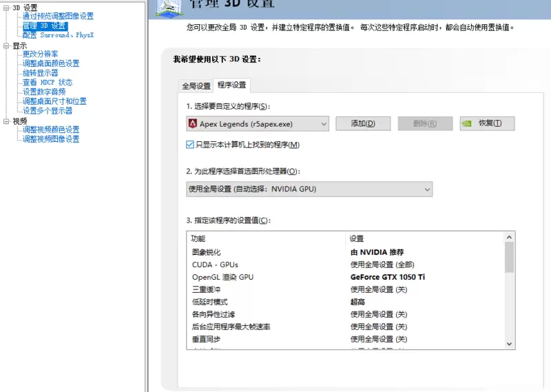Open 通过预览调整图像设置 link
Image resolution: width=551 pixels, height=392 pixels.
point(58,16)
